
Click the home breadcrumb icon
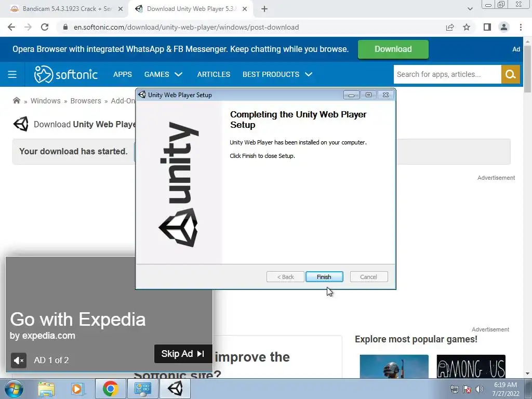point(16,100)
